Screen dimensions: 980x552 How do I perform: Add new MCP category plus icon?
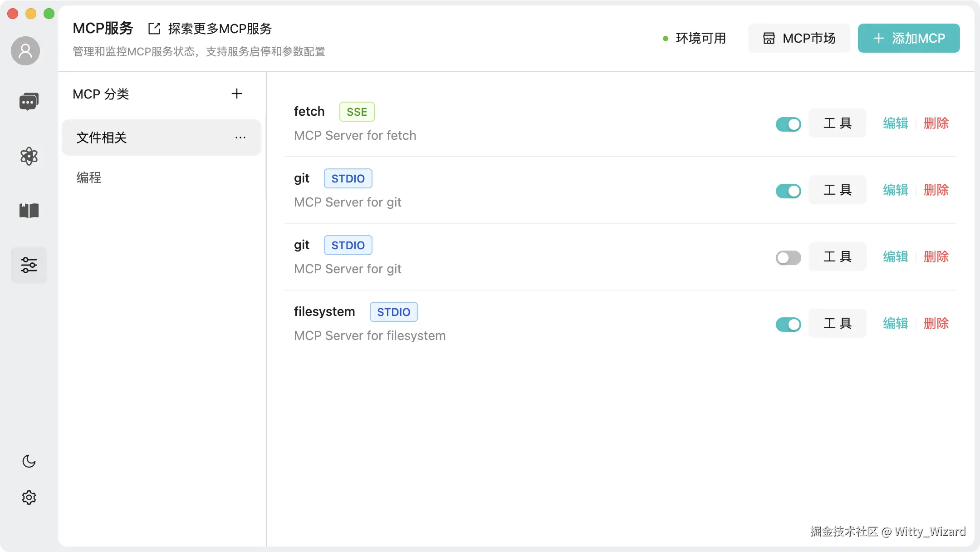pos(236,94)
